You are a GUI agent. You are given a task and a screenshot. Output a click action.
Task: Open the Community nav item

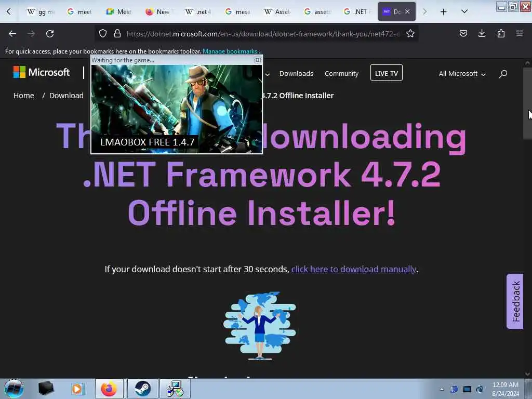341,74
